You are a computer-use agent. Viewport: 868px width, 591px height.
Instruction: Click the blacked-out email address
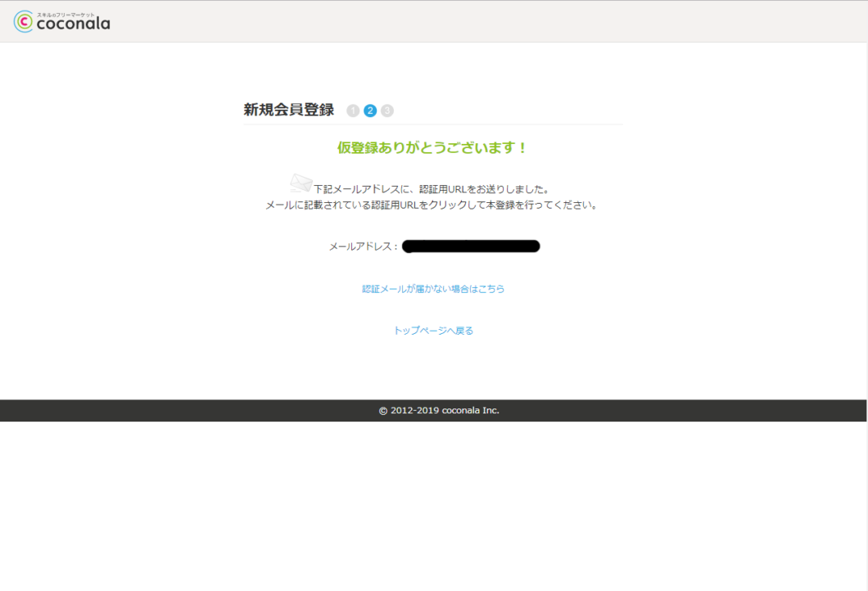pyautogui.click(x=471, y=246)
